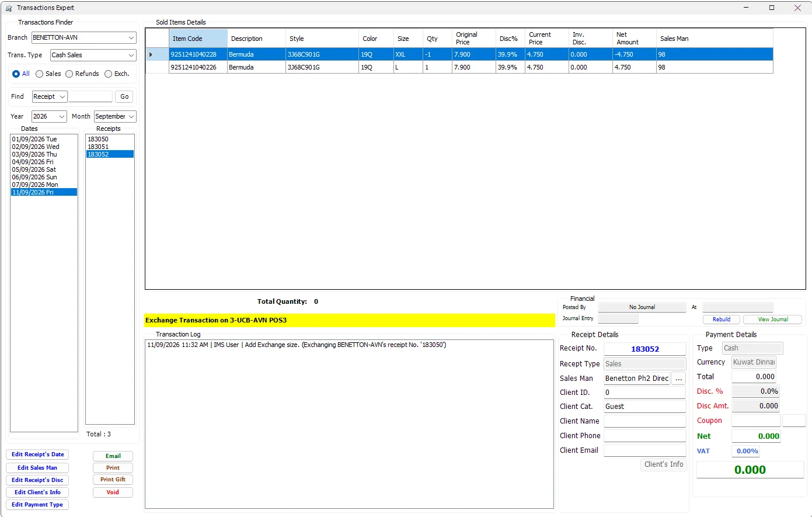The height and width of the screenshot is (517, 812).
Task: Click the XXL size cell
Action: tap(407, 54)
